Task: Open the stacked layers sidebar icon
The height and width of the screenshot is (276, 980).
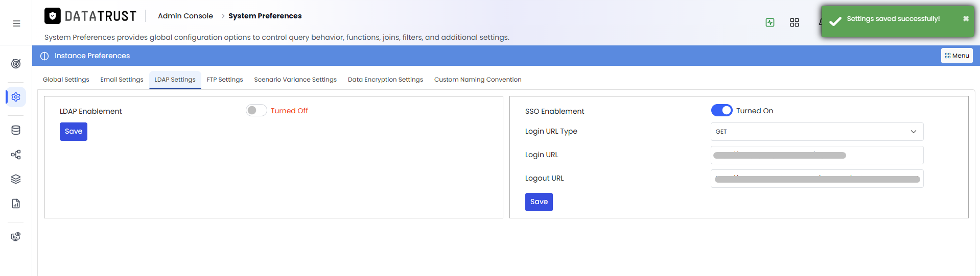Action: [x=16, y=179]
